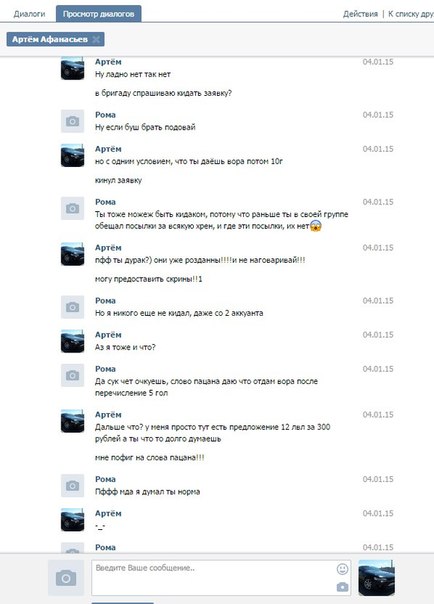Open Рома's profile name above 'Пффф мда'
Viewport: 434px width, 604px height.
tap(105, 479)
